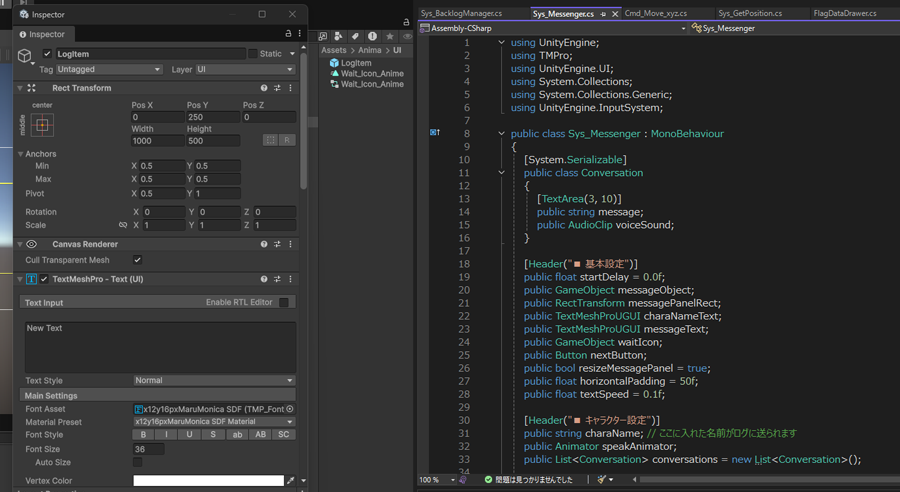Enable the Static checkbox
The height and width of the screenshot is (492, 900).
(253, 54)
